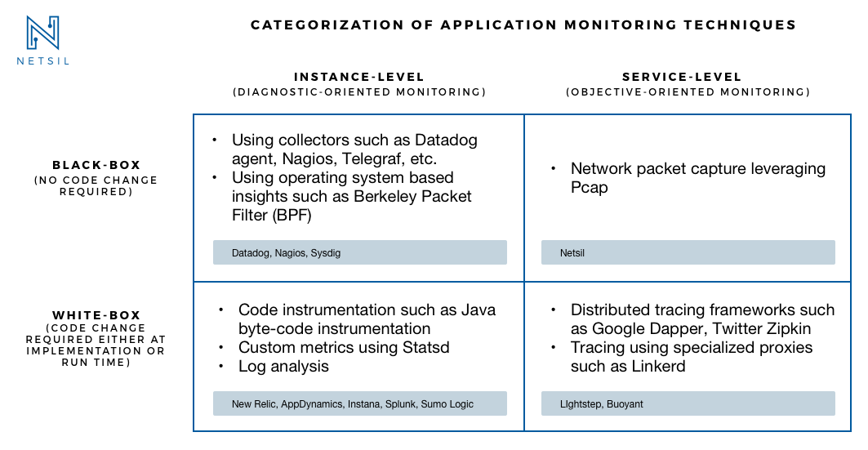
Task: Click the Custom metrics using Statsd bullet
Action: [x=343, y=348]
